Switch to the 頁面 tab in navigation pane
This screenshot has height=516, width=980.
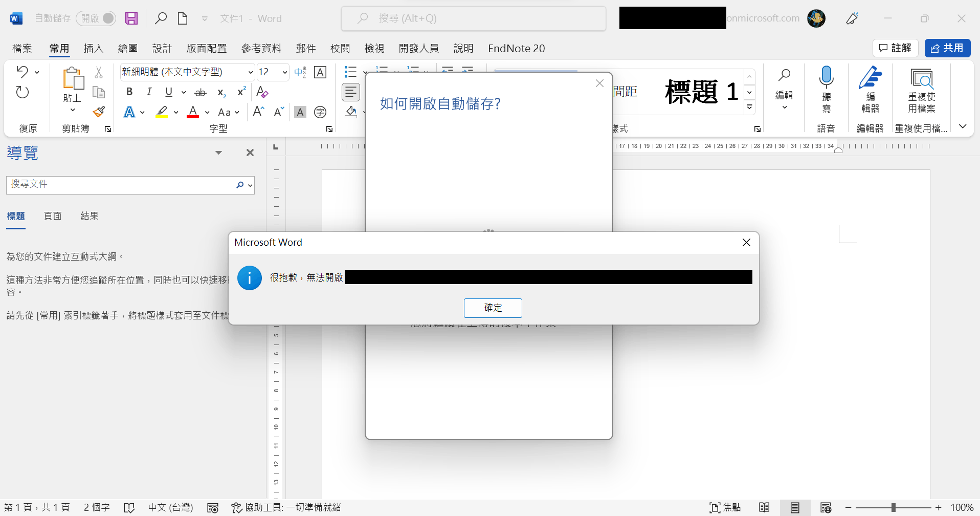click(x=53, y=216)
